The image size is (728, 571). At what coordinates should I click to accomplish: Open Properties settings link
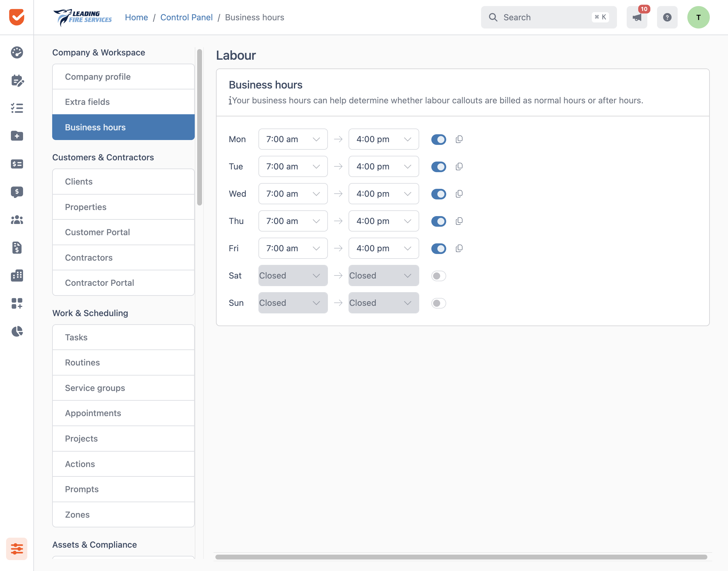[123, 207]
